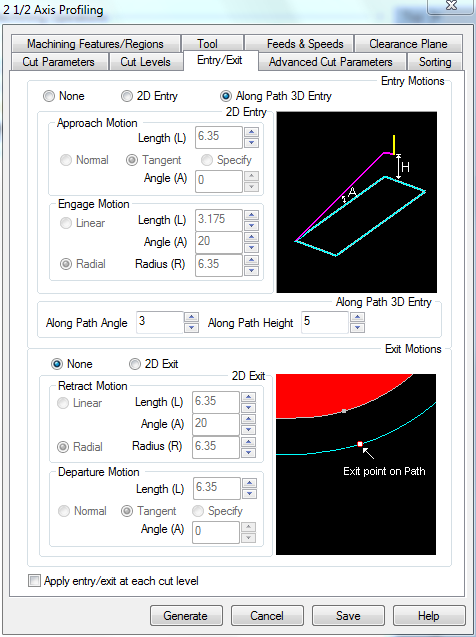Click Engage Motion Angle field
Screen dimensions: 476x637
pos(219,242)
